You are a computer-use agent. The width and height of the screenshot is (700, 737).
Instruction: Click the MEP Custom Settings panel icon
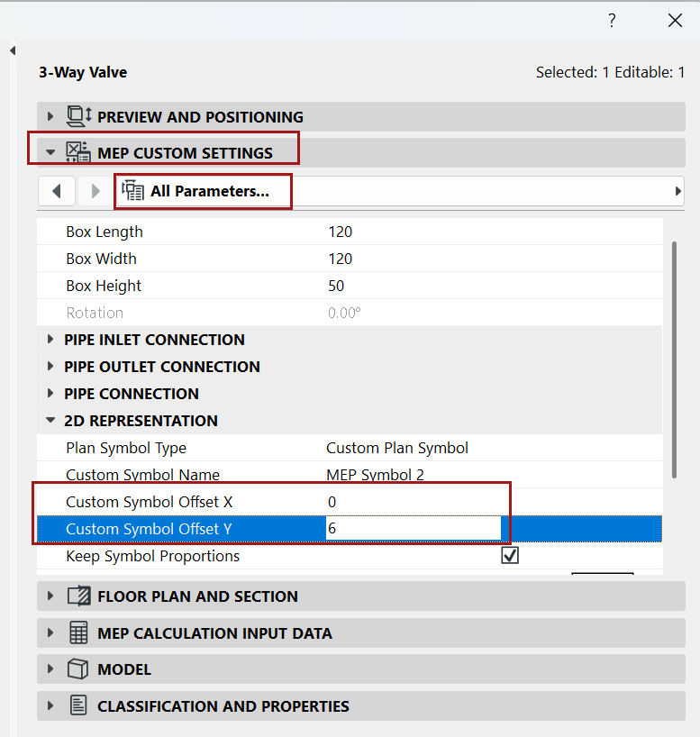tap(79, 152)
